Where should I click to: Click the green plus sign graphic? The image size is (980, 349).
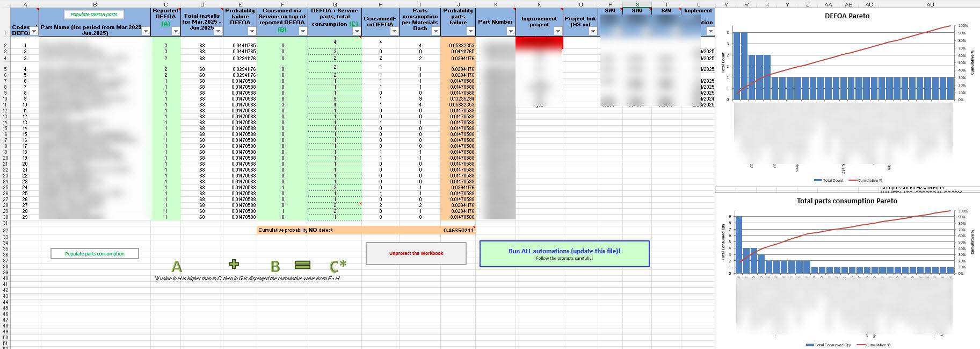point(234,264)
